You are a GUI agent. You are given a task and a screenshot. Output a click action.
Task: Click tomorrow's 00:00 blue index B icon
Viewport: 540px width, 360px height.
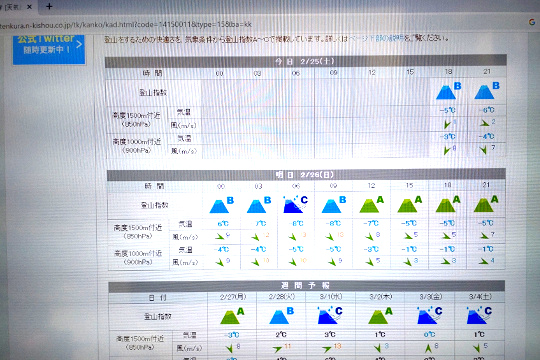(x=221, y=205)
